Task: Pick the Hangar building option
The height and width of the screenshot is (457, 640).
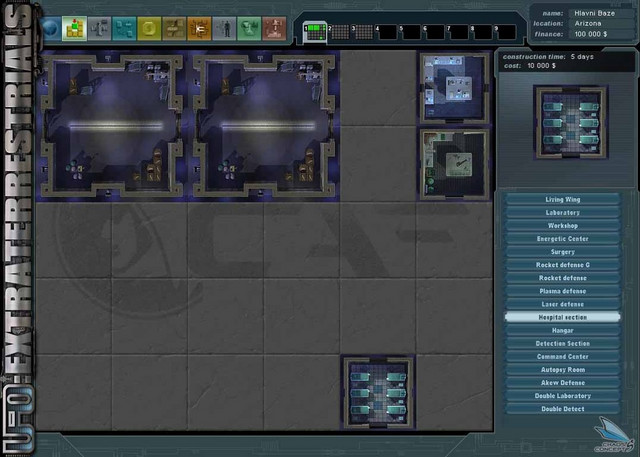Action: coord(562,330)
